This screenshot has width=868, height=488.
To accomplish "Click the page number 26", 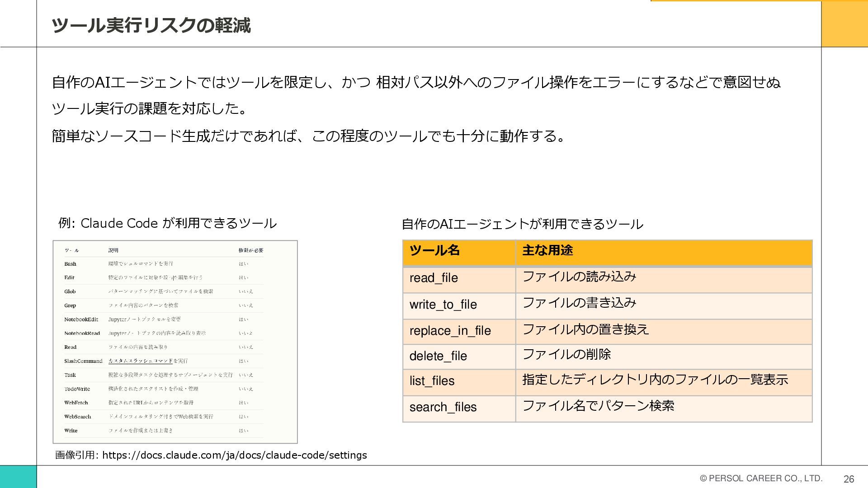I will [x=849, y=479].
